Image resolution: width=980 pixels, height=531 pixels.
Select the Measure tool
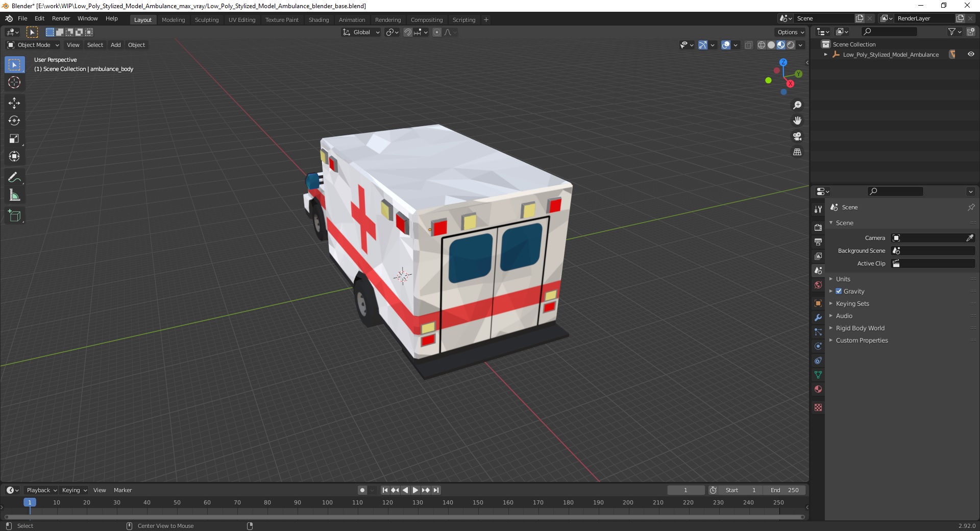[14, 196]
